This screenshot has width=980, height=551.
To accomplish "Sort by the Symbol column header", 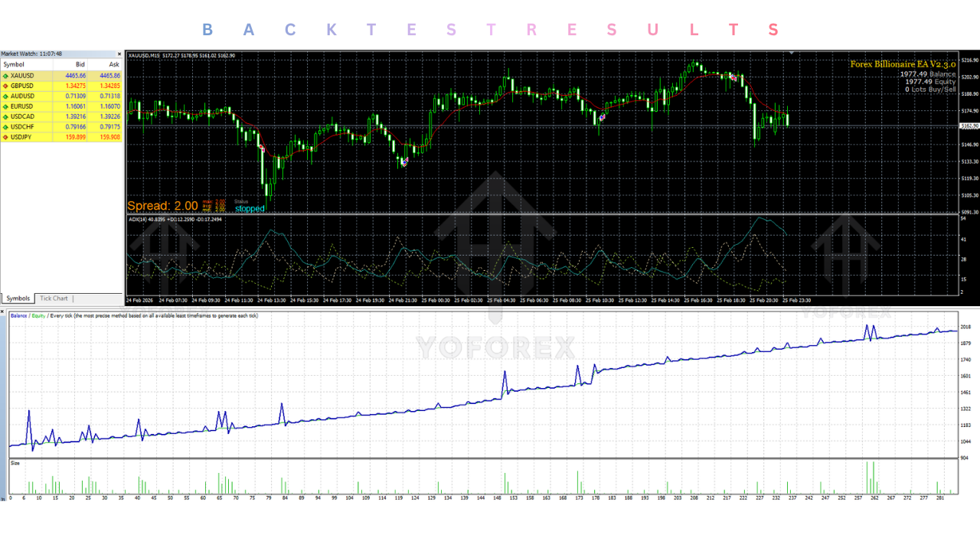I will (27, 65).
